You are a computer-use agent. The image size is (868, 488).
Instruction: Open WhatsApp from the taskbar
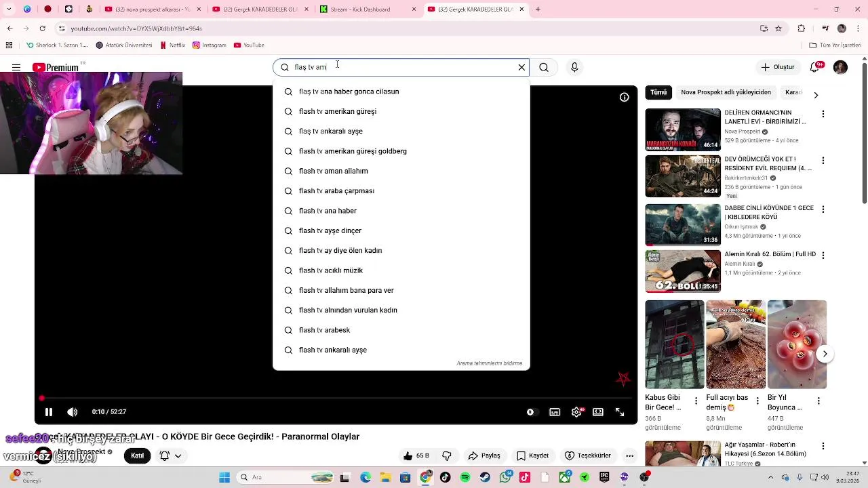pyautogui.click(x=505, y=477)
